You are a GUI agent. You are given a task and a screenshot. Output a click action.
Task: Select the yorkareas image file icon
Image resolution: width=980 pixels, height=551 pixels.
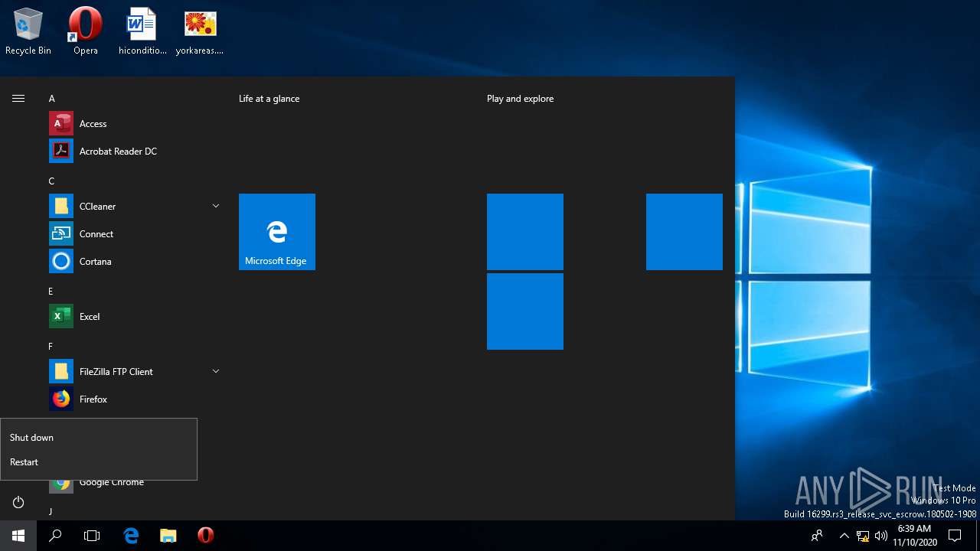coord(200,32)
